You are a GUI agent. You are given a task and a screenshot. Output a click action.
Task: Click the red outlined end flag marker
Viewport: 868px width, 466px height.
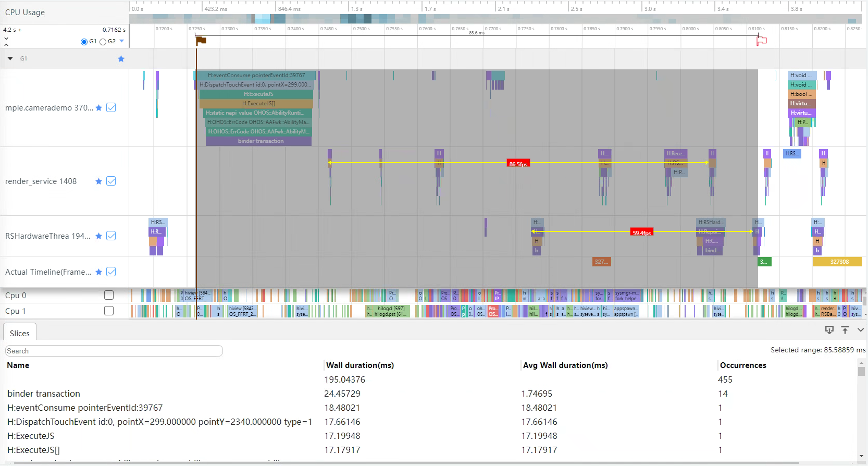coord(761,41)
